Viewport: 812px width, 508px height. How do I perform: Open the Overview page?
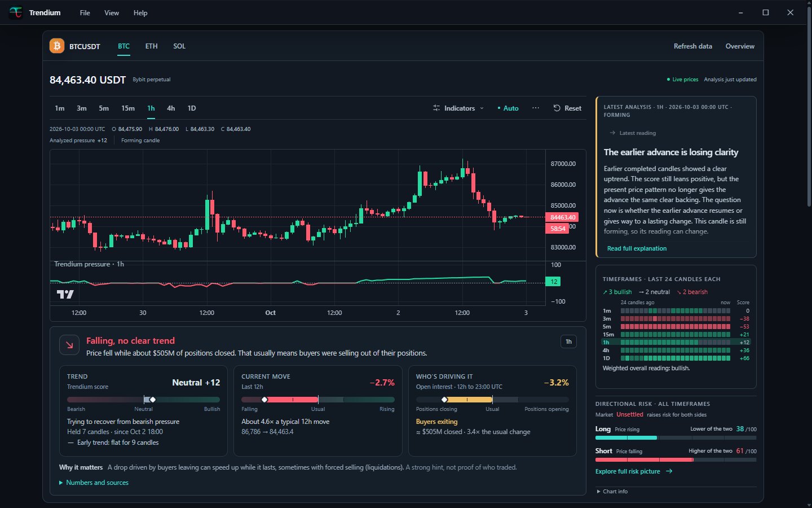pyautogui.click(x=740, y=46)
